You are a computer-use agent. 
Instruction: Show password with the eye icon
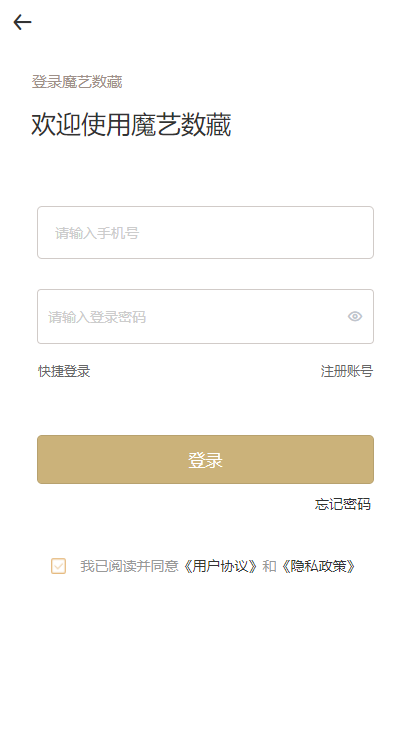point(355,317)
